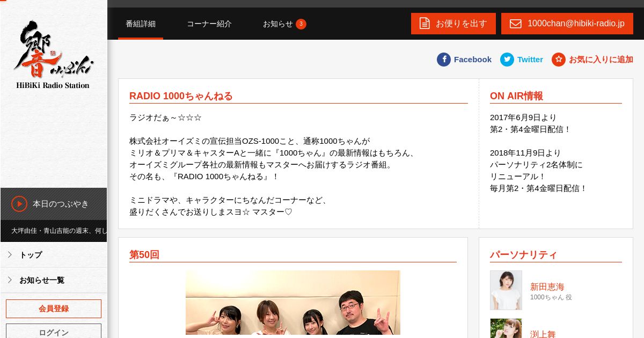The height and width of the screenshot is (338, 644).
Task: Click the 本日のつぶやき label
Action: pyautogui.click(x=61, y=204)
